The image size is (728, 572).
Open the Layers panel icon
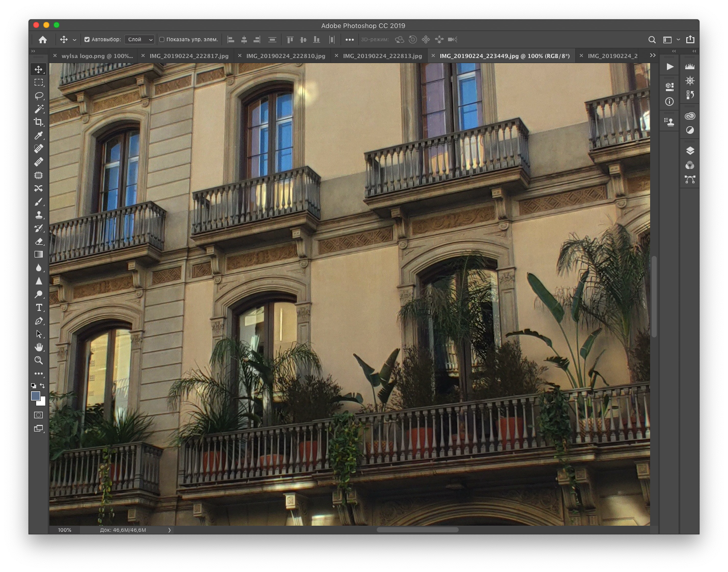click(x=690, y=151)
